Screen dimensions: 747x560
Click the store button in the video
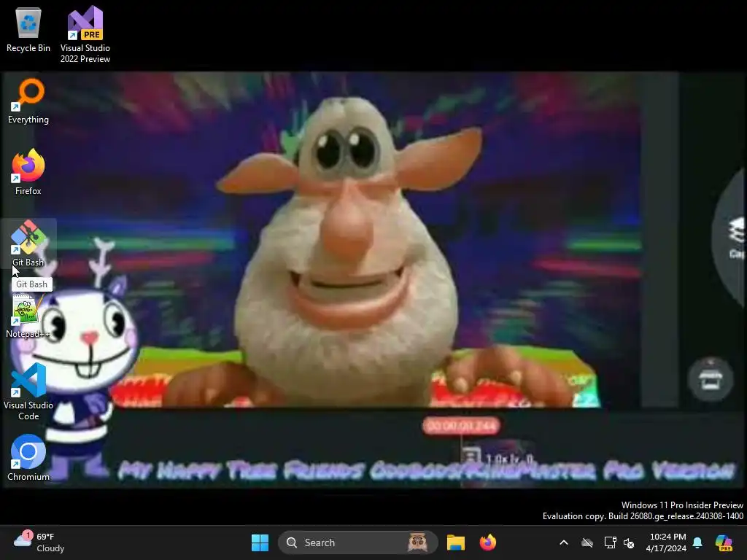point(711,379)
